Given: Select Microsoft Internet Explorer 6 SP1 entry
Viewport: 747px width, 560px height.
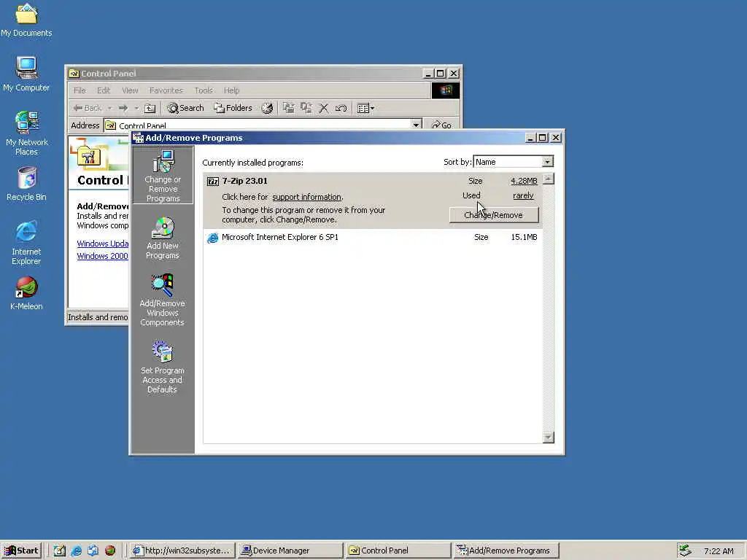Looking at the screenshot, I should click(x=373, y=237).
